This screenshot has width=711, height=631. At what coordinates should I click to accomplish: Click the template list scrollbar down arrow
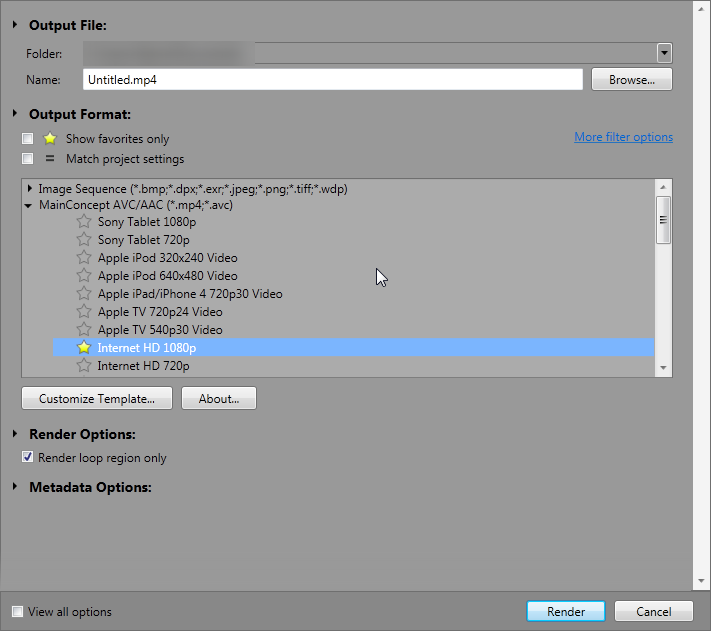click(x=663, y=368)
